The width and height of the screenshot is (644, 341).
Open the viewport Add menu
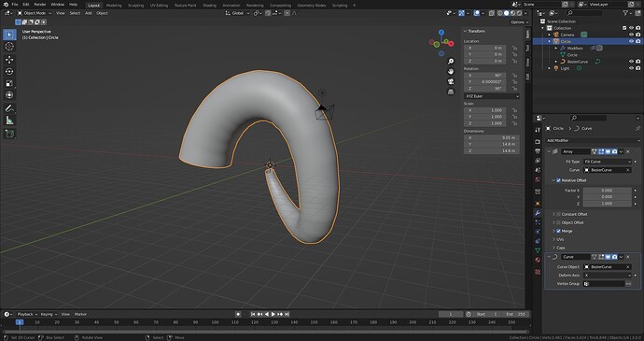coord(89,13)
